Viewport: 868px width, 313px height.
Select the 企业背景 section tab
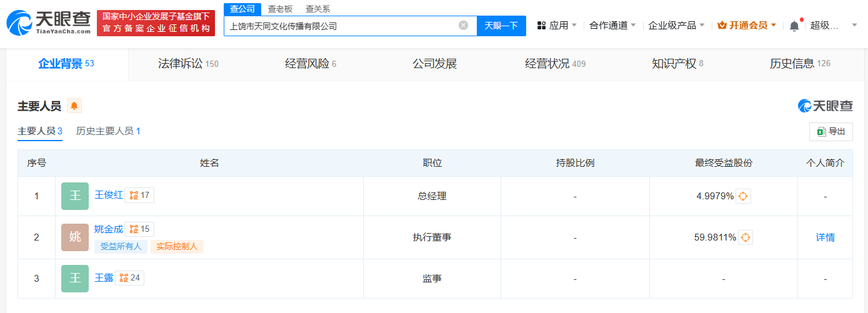tap(66, 64)
